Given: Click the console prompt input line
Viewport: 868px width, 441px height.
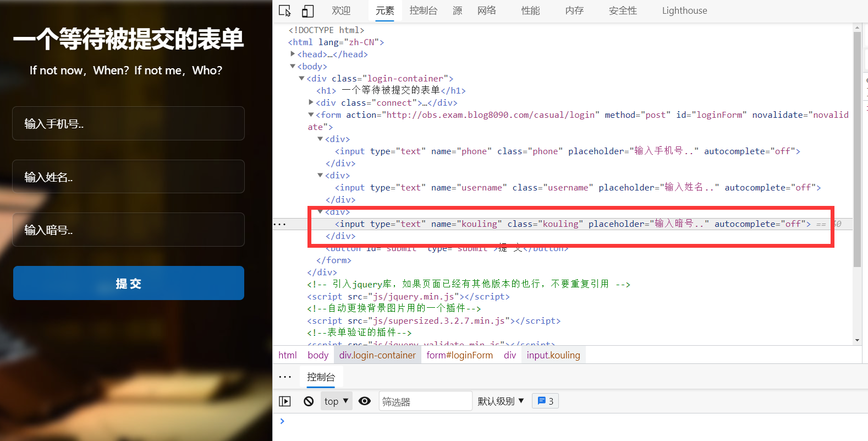Looking at the screenshot, I should tap(572, 421).
